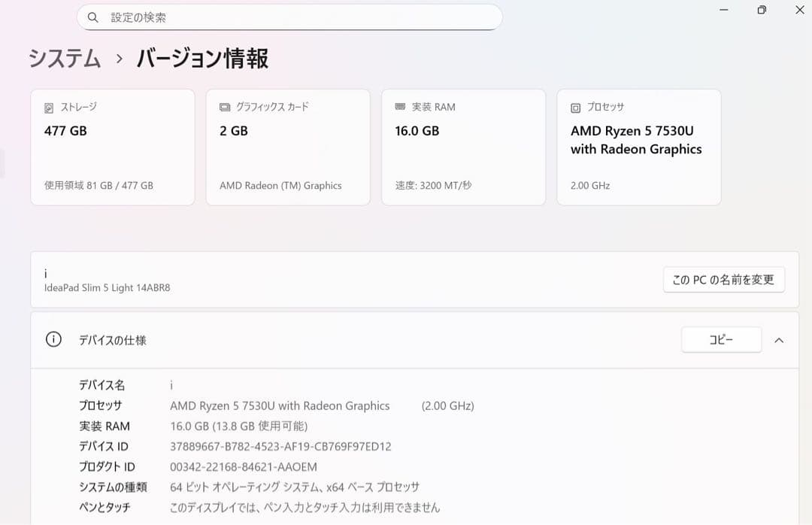This screenshot has height=525, width=812.
Task: Click the プロセッサ chip icon
Action: [574, 107]
